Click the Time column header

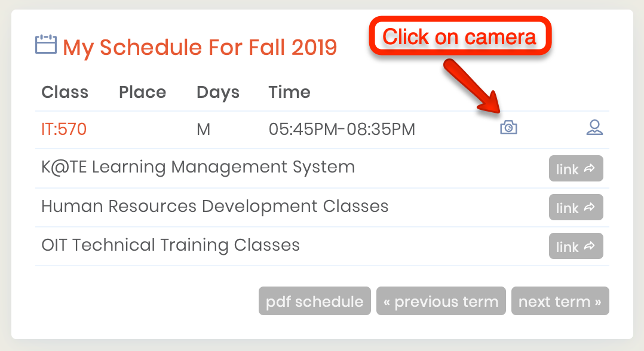coord(289,93)
